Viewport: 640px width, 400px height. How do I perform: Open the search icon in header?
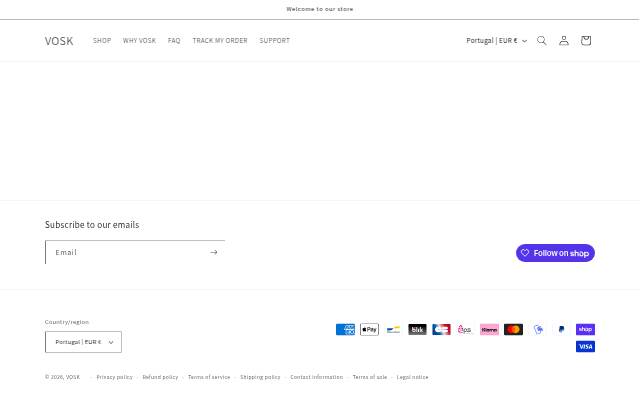[542, 40]
